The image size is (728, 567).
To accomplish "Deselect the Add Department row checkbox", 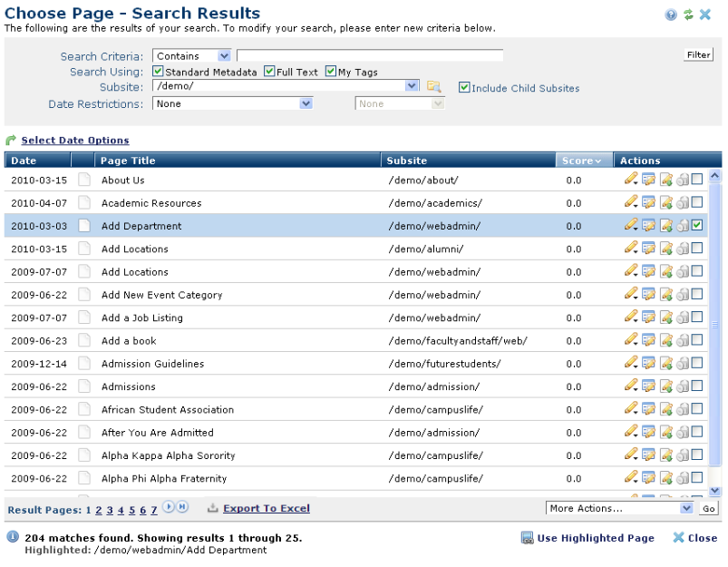I will click(696, 226).
